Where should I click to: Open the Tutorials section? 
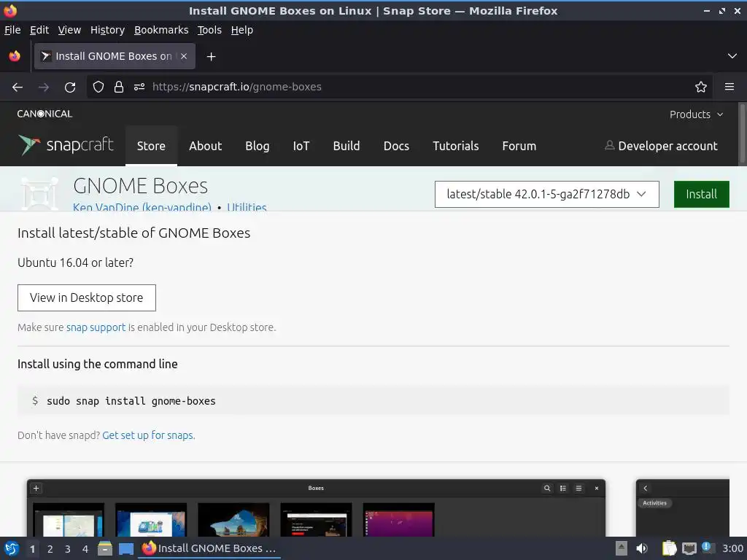click(x=455, y=146)
